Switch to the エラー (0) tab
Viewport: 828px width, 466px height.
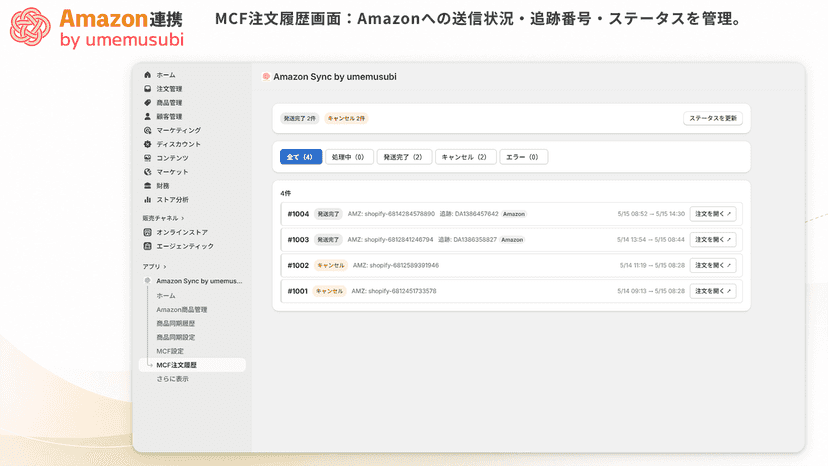tap(523, 157)
